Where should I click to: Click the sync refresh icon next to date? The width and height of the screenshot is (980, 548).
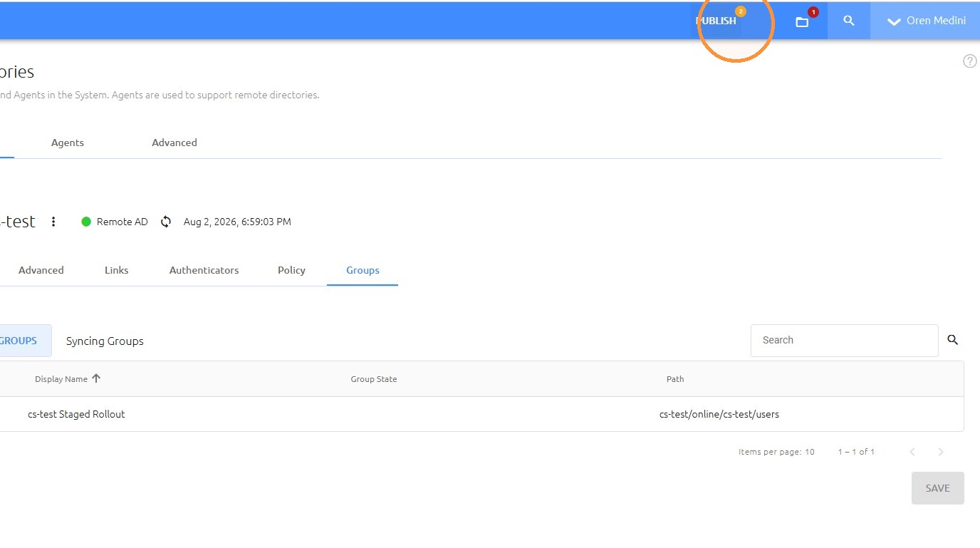click(x=166, y=222)
